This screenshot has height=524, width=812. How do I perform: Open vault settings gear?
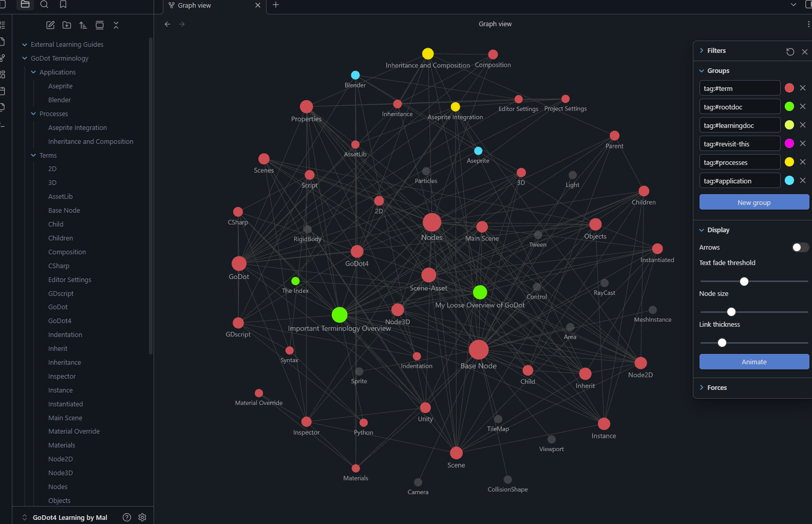click(142, 517)
